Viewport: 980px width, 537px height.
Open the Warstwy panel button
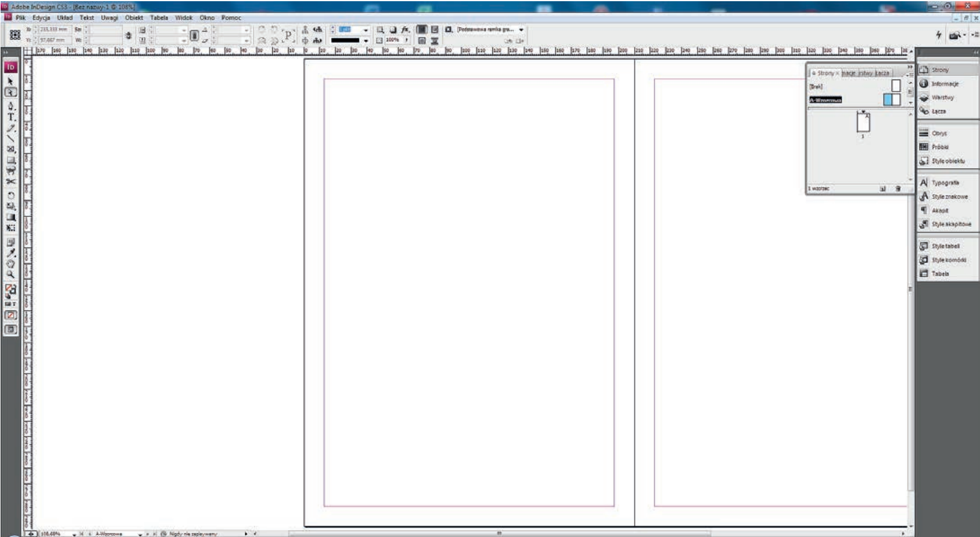pos(942,97)
